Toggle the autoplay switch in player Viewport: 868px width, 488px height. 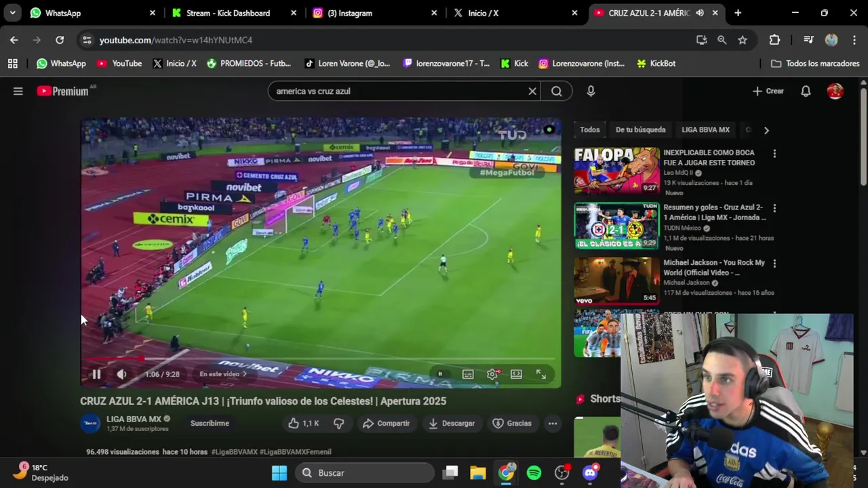click(440, 374)
